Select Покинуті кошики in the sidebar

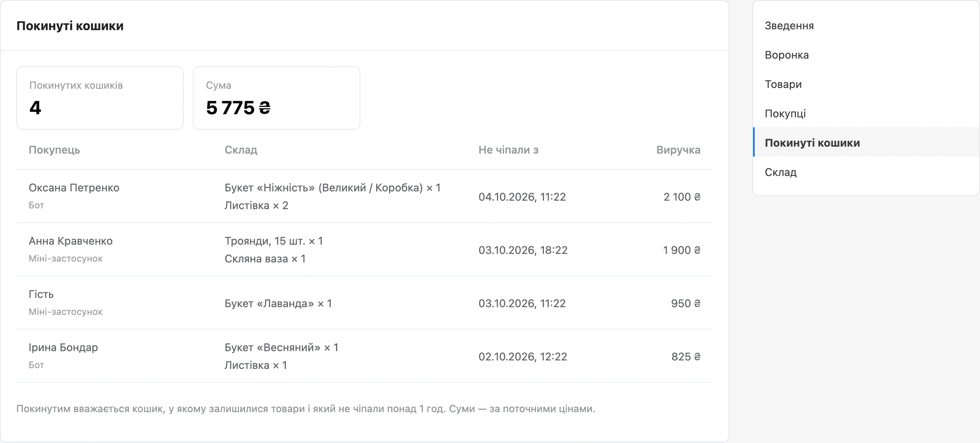(866, 142)
